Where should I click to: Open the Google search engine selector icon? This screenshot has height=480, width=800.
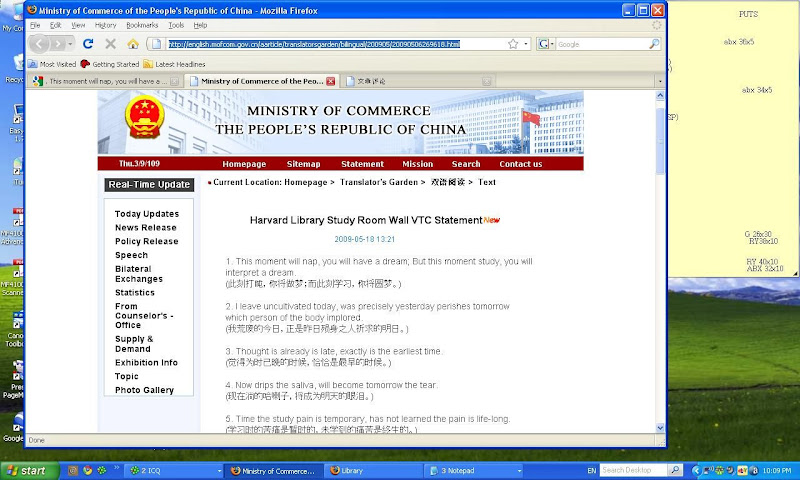click(x=545, y=44)
